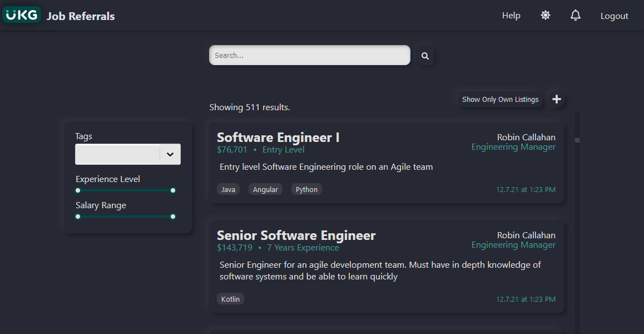Viewport: 644px width, 334px height.
Task: Log out of Job Referrals
Action: coord(614,16)
